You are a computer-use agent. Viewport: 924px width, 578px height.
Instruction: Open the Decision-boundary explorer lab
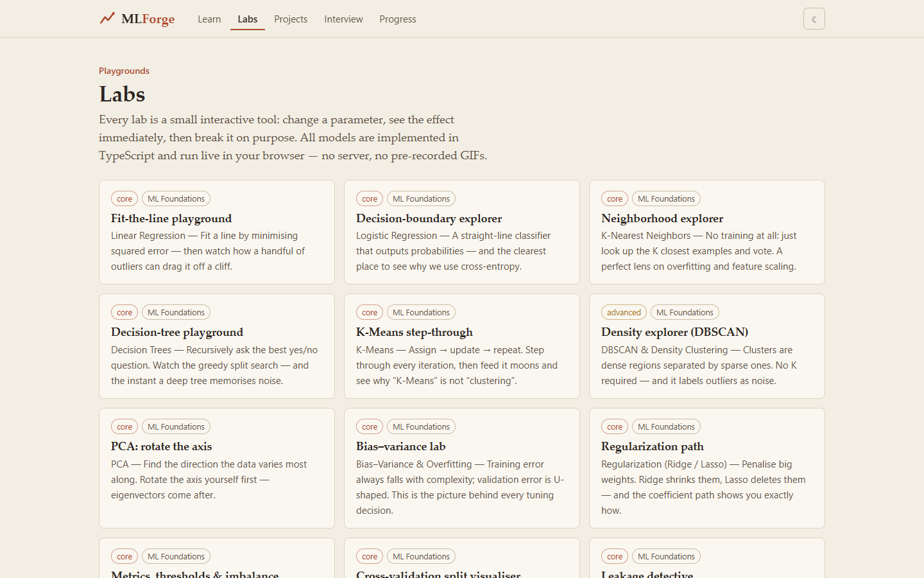point(462,232)
